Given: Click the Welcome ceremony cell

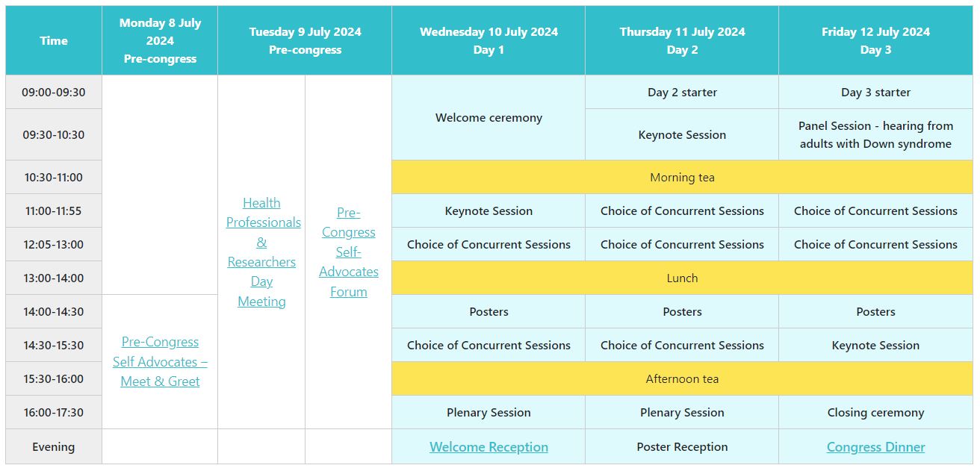Looking at the screenshot, I should pos(489,118).
